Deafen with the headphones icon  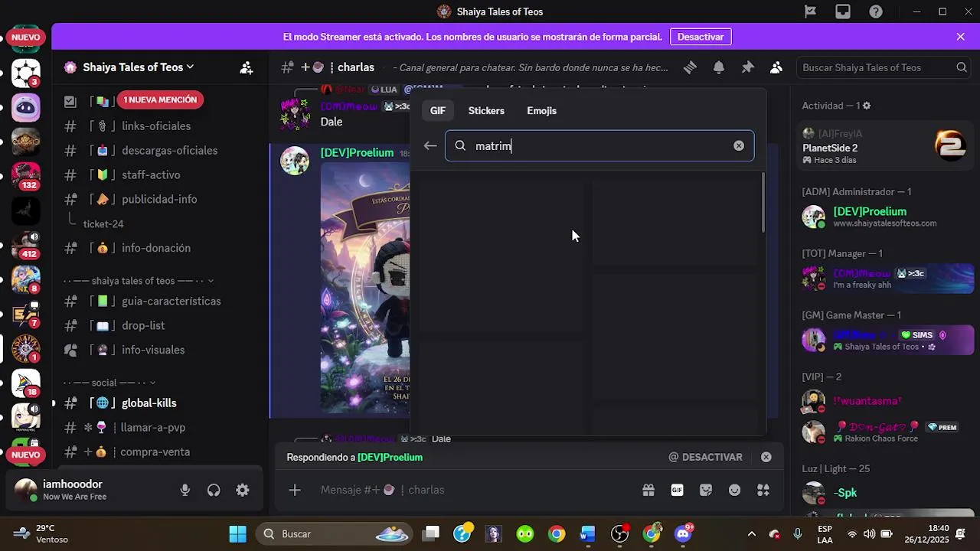point(214,491)
